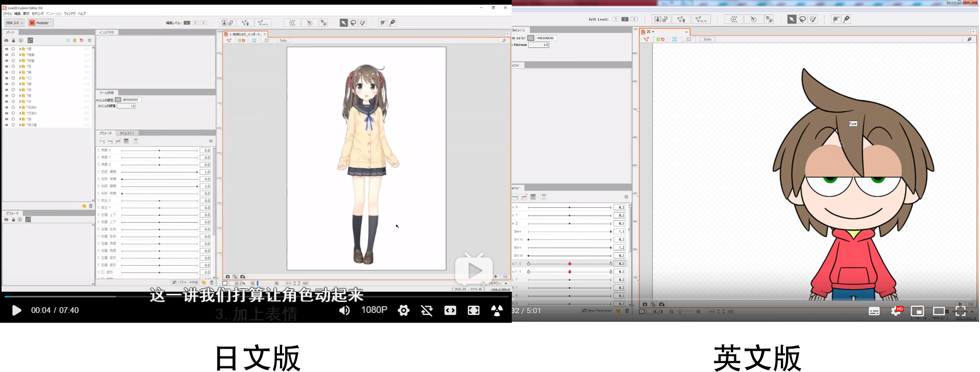
Task: Open video settings gear on the Japanese video
Action: (x=403, y=310)
